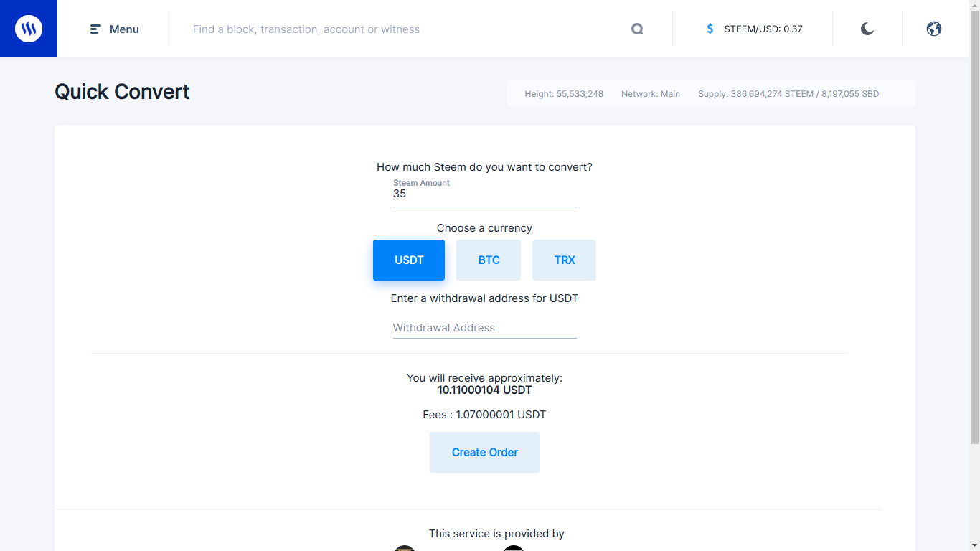Click the 'This service is provided by' text

coord(496,534)
